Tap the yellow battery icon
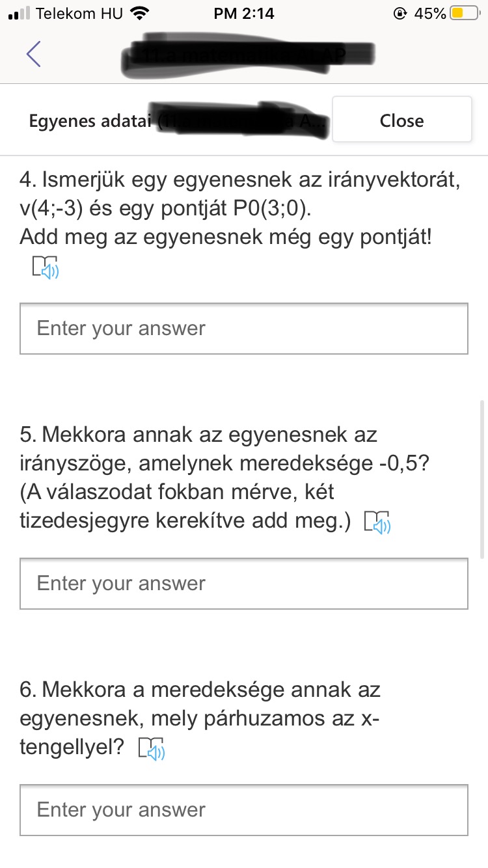 [465, 13]
